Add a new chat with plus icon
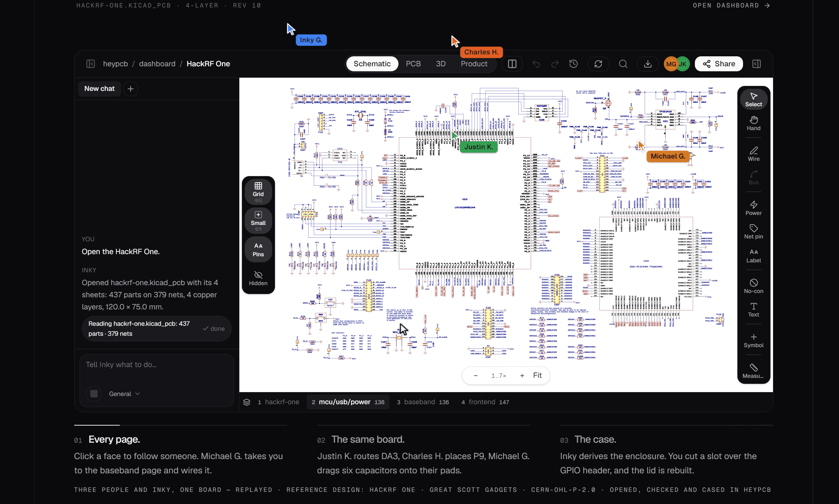Screen dimensions: 839x504 pyautogui.click(x=131, y=89)
